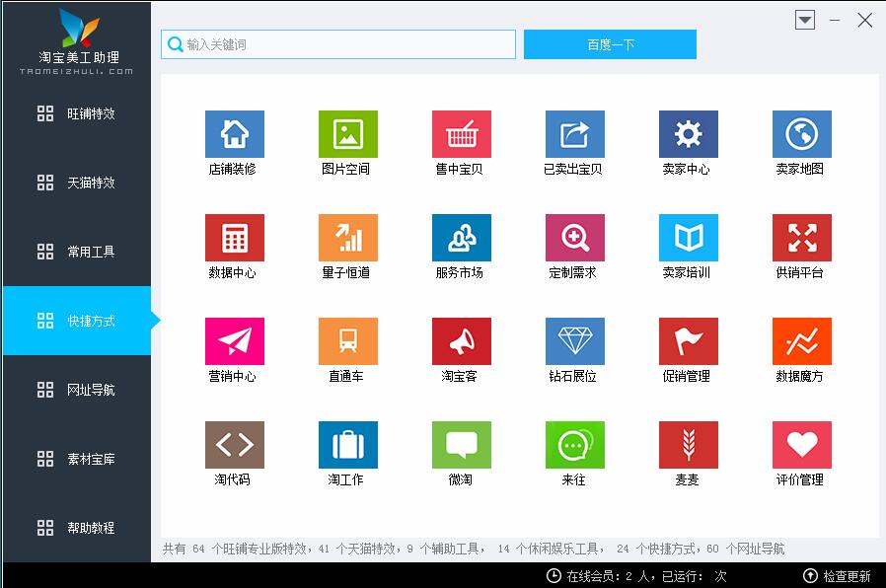
Task: Open the 麦麦 wheat icon
Action: (x=689, y=445)
